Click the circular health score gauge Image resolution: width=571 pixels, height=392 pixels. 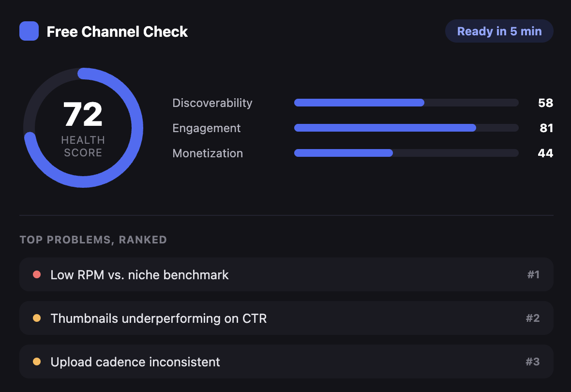[83, 127]
